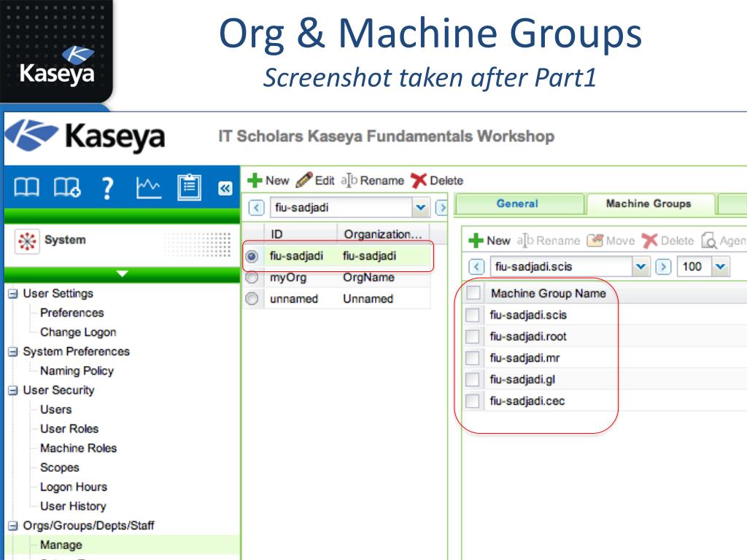The height and width of the screenshot is (560, 747).
Task: Select the unnamed organization radio button
Action: tap(252, 298)
